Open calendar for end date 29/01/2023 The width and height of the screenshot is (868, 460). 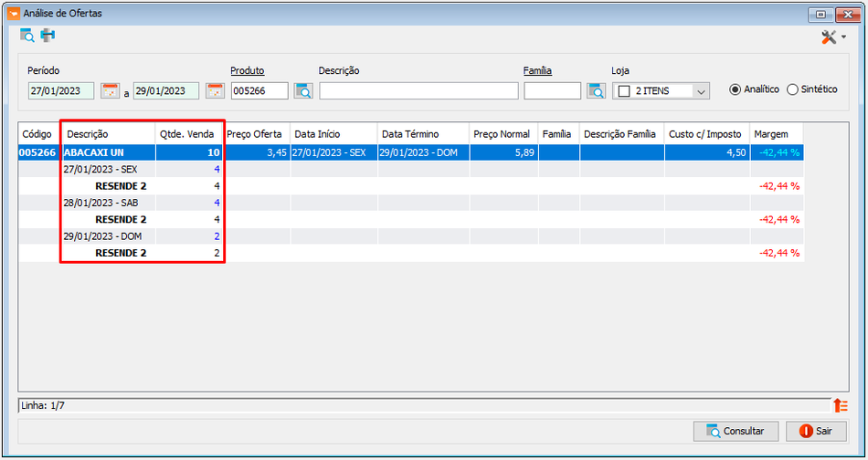coord(215,91)
